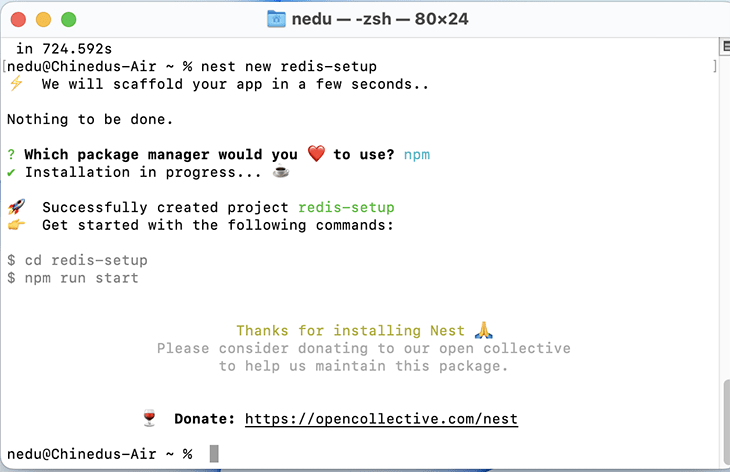730x472 pixels.
Task: Click the gray cd redis-setup command line
Action: pyautogui.click(x=77, y=260)
